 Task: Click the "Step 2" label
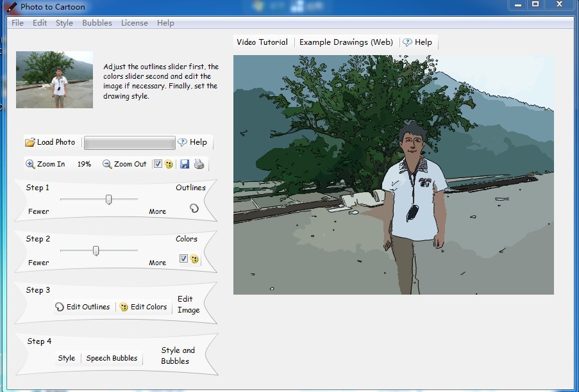[x=38, y=239]
